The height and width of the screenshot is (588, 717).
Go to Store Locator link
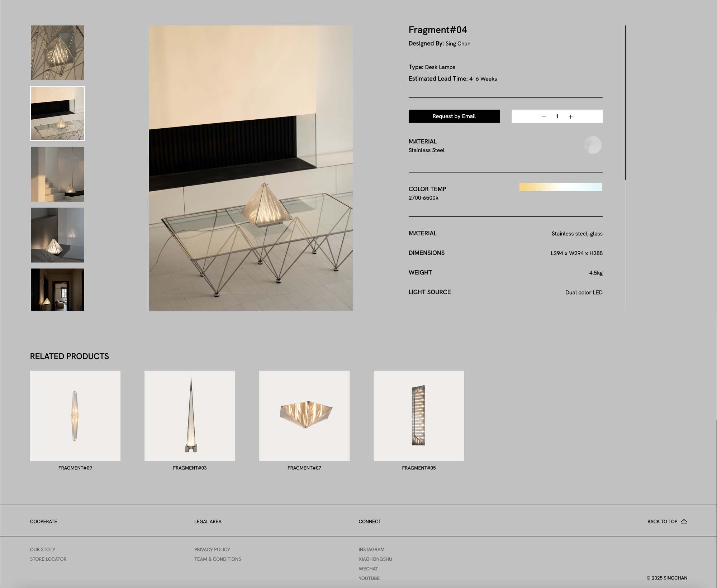(48, 559)
